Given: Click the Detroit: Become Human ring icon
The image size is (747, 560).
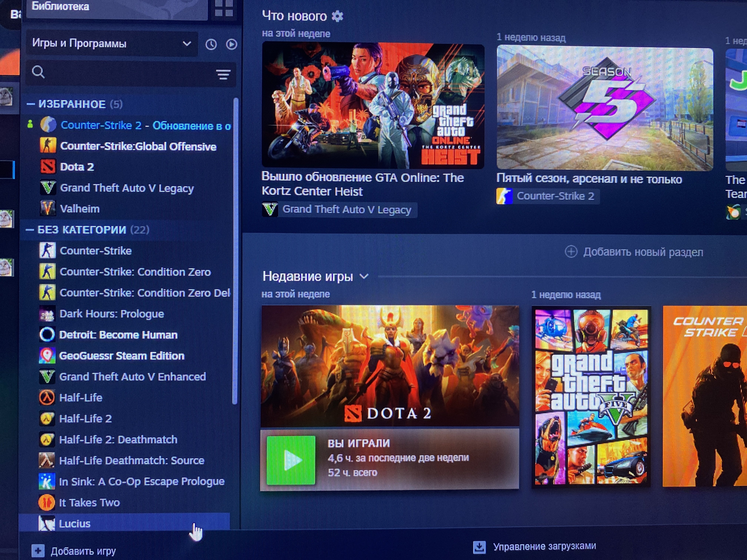Looking at the screenshot, I should 47,334.
